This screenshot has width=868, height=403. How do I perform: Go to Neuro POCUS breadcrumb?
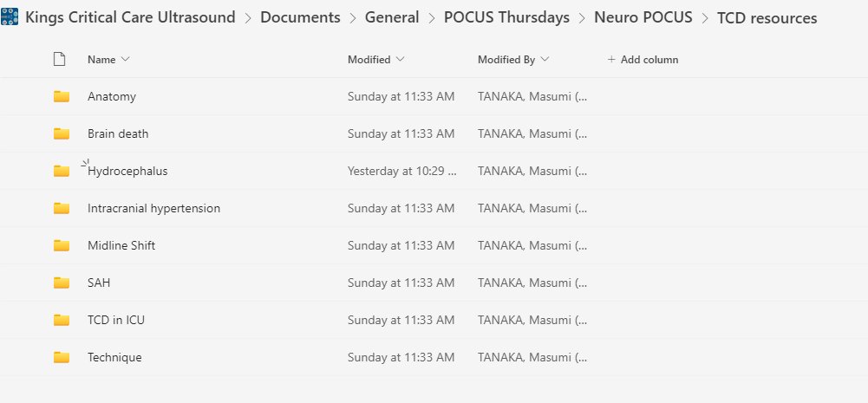643,17
